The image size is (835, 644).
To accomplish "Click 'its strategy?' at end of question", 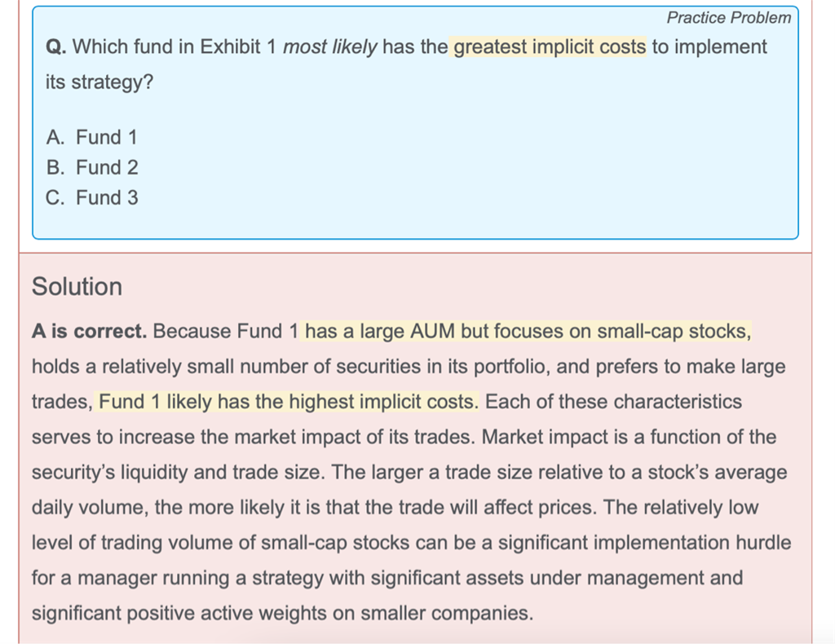I will [x=99, y=83].
